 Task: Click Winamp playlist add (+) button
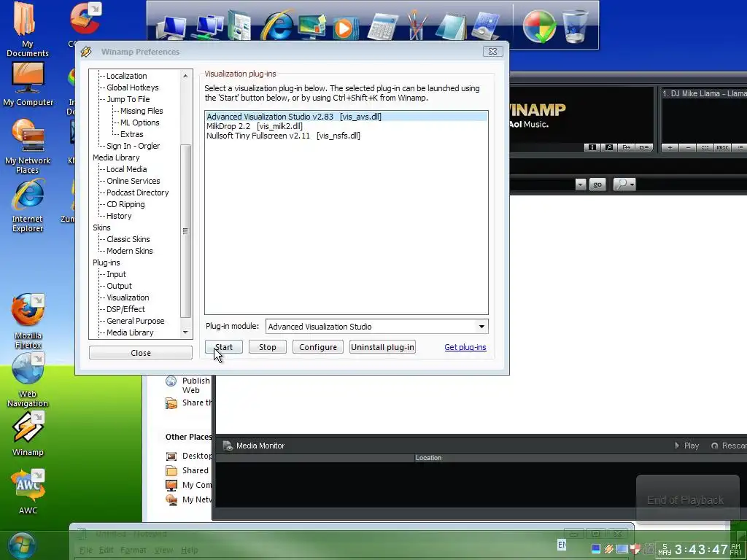tap(670, 147)
